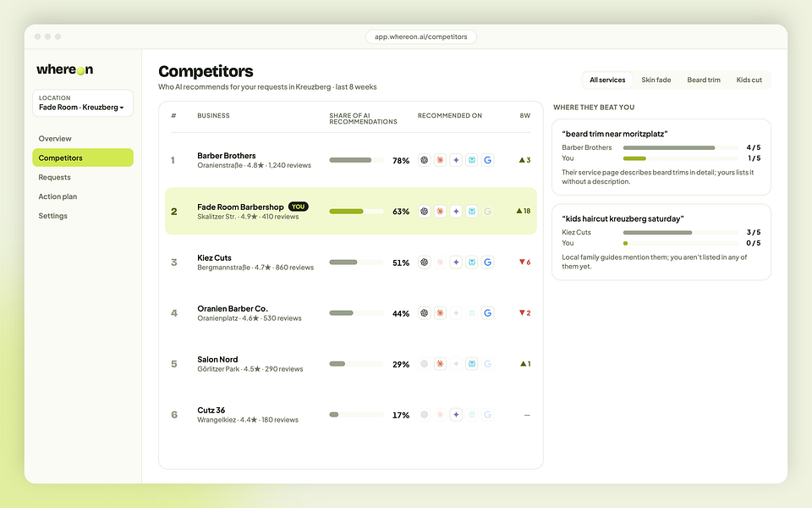Switch to the Kids cut filter tab
This screenshot has width=812, height=508.
[749, 80]
